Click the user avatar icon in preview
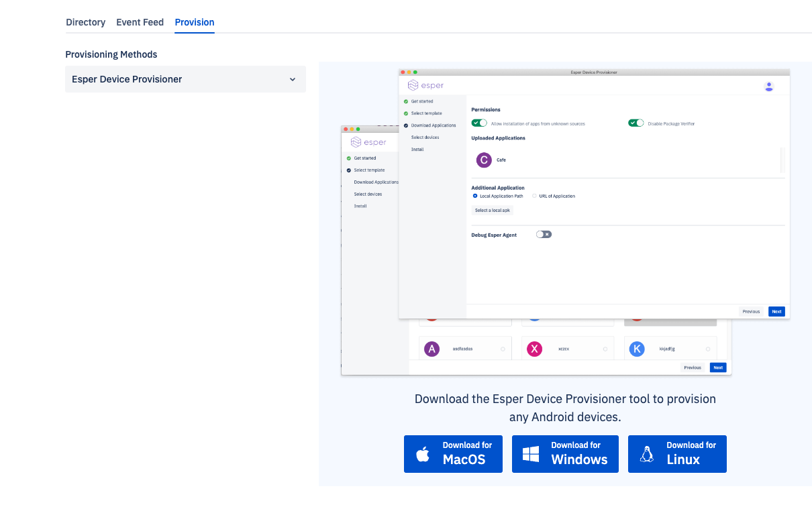 click(769, 86)
